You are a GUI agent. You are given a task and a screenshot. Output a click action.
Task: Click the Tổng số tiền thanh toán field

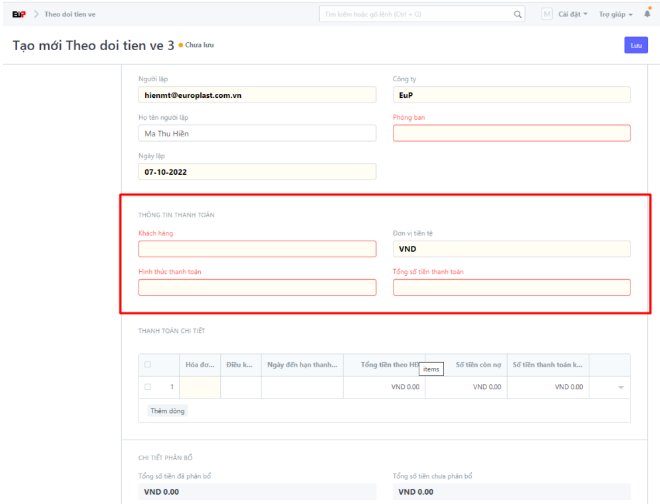511,288
